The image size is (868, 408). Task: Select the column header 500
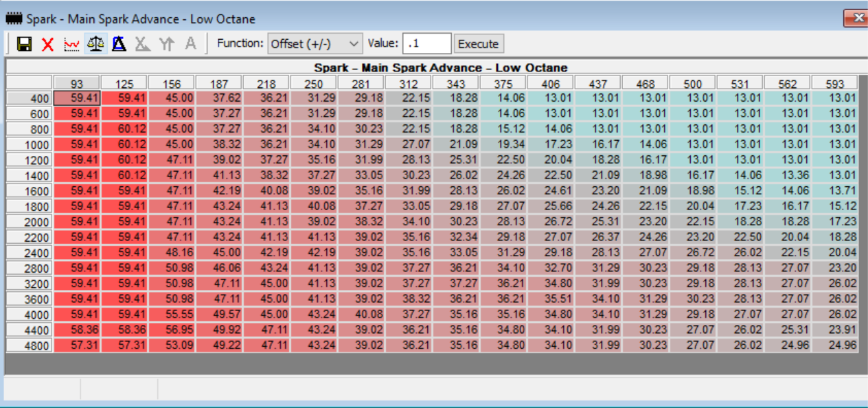click(x=693, y=84)
